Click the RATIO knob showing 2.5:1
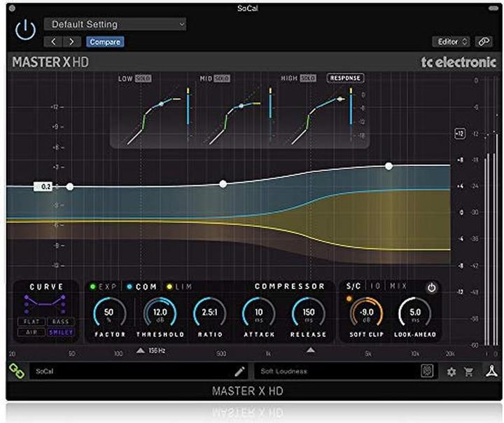Screen dimensions: 504x423 click(x=209, y=314)
